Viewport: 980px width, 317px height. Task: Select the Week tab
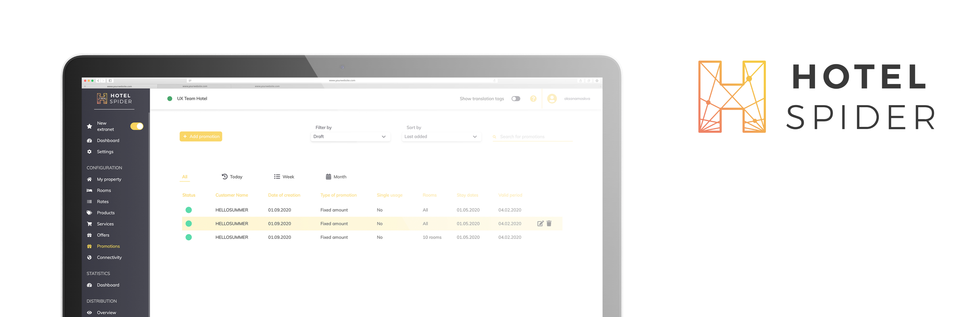[284, 177]
